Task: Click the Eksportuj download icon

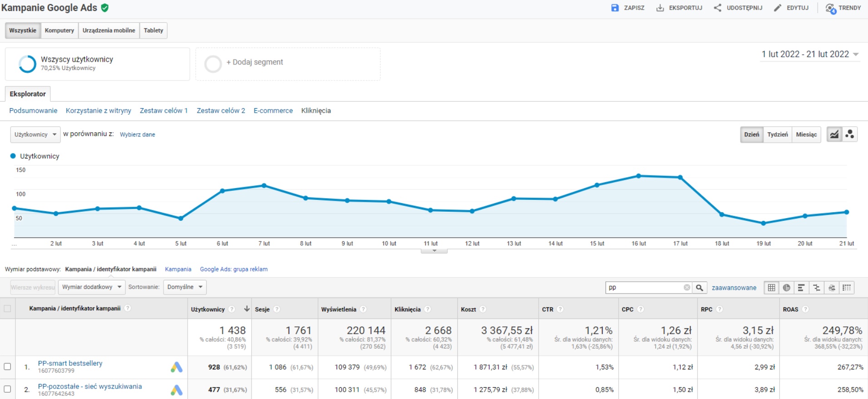Action: coord(660,8)
